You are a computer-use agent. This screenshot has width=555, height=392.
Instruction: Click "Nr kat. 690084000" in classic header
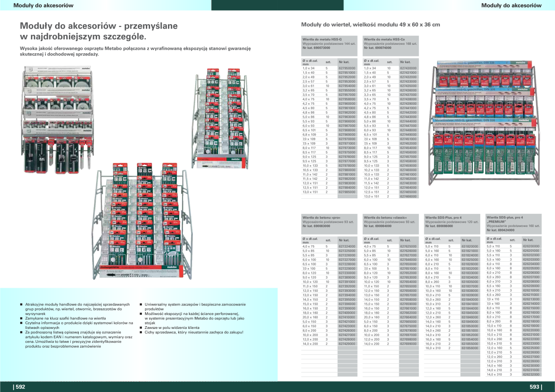pyautogui.click(x=378, y=226)
